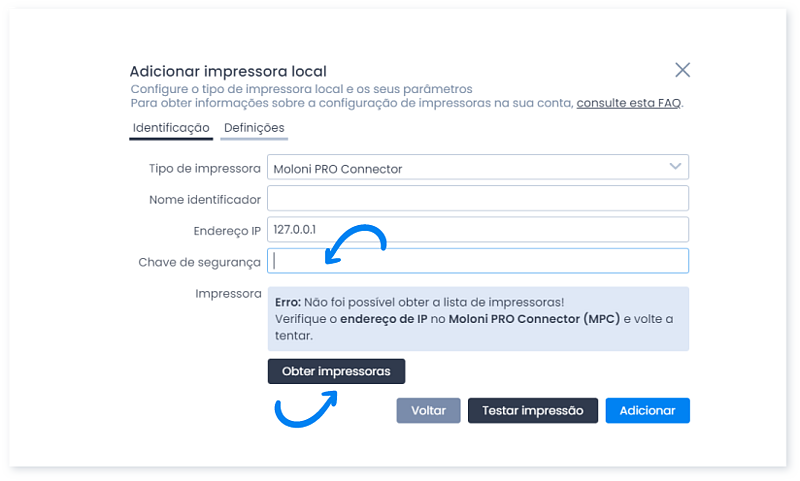Click the 'Adicionar impressora local' dialog title
The image size is (800, 481).
228,71
